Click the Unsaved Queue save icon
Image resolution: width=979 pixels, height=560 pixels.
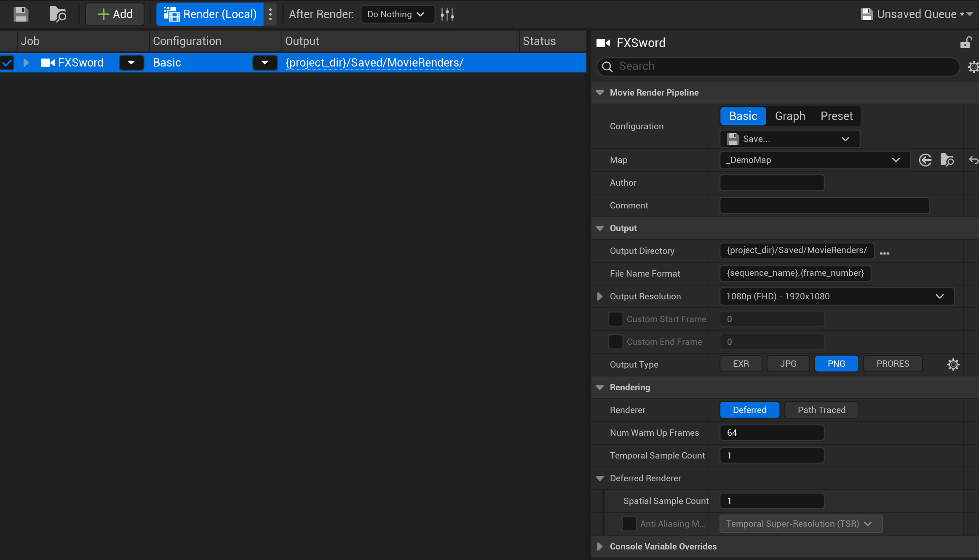[867, 14]
